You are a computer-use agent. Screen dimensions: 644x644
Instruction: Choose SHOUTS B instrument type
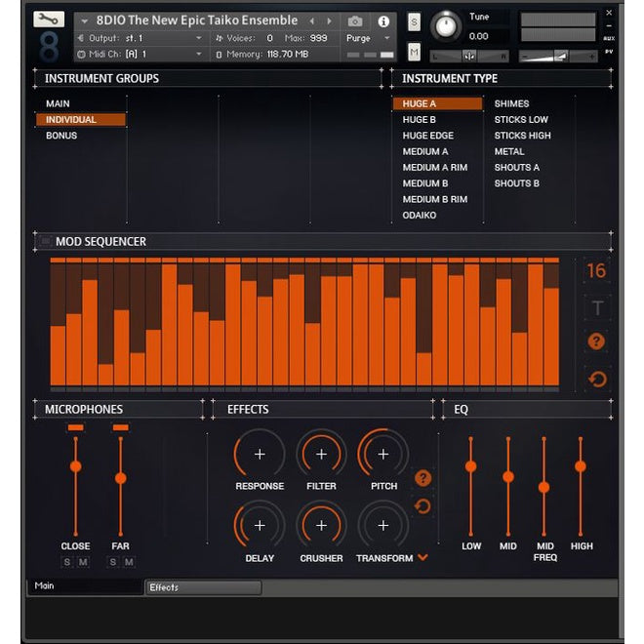[x=517, y=183]
